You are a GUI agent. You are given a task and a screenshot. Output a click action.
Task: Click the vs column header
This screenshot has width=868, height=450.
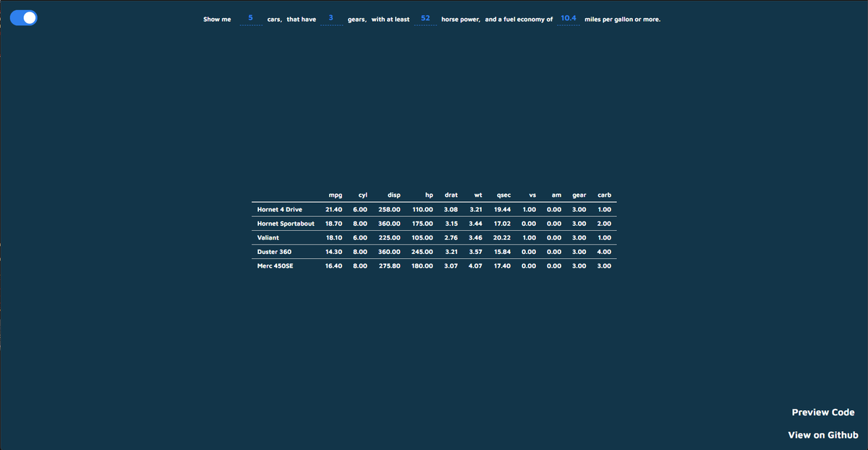click(532, 195)
